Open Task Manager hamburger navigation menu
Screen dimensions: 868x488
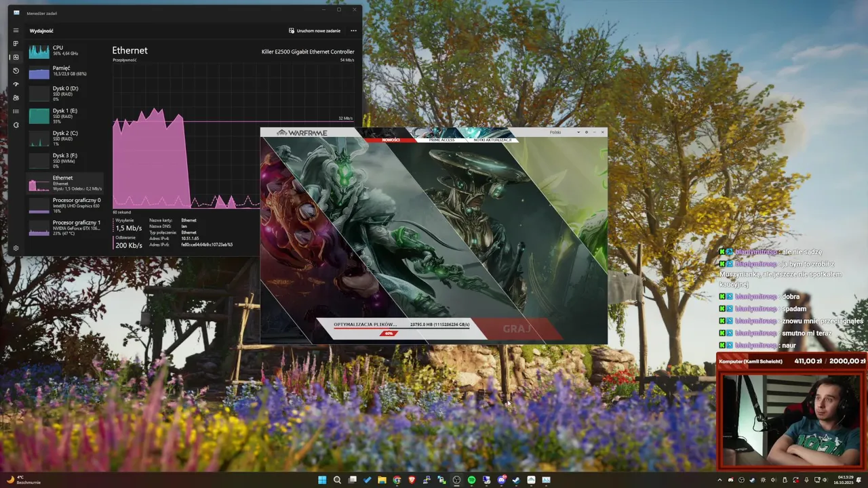click(16, 30)
